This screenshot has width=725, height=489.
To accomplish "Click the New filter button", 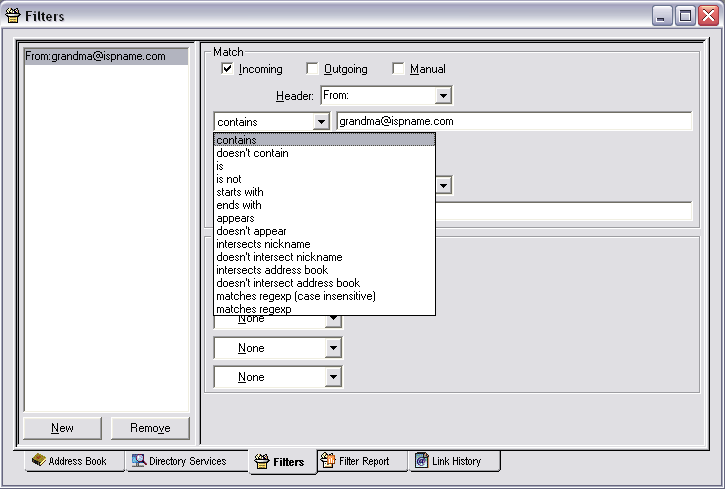I will point(62,428).
